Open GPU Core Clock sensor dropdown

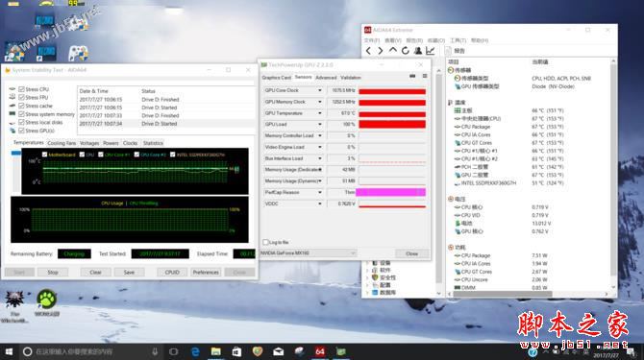(319, 90)
